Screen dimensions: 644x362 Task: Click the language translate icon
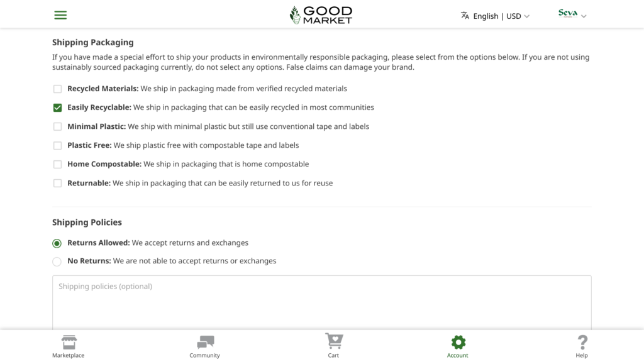[465, 16]
